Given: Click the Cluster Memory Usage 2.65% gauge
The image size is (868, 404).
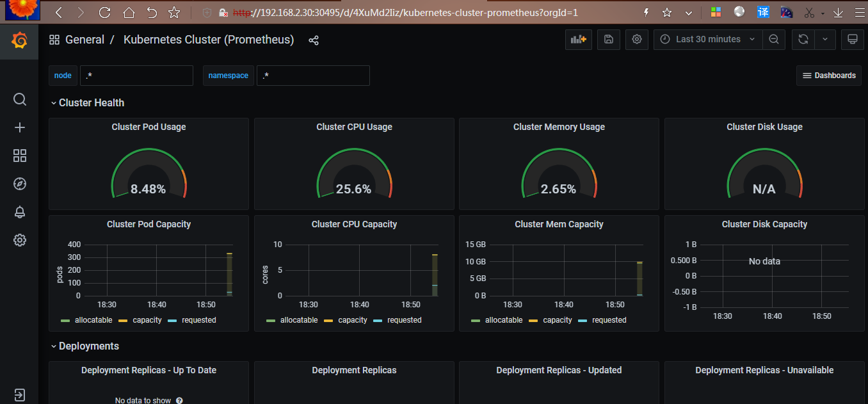Looking at the screenshot, I should point(559,174).
